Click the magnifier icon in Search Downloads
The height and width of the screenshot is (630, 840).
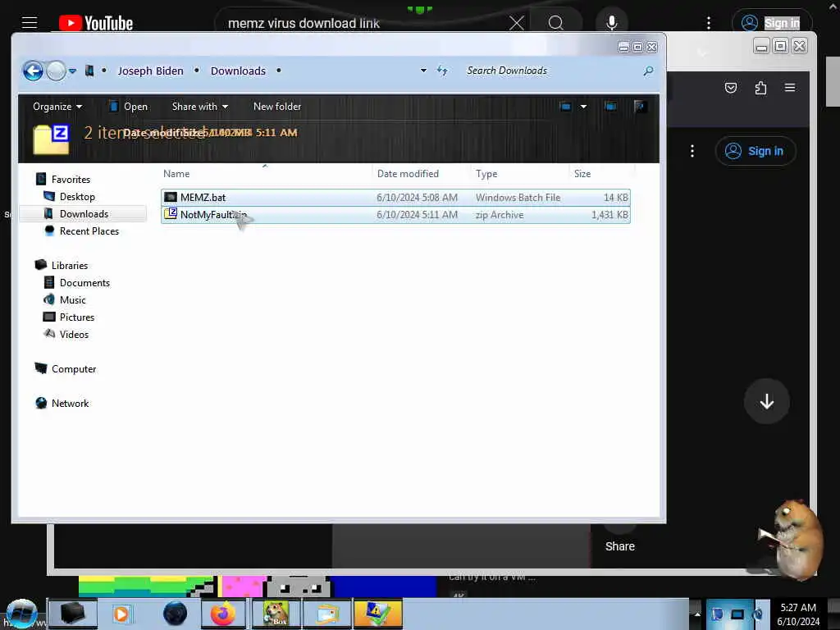[x=648, y=71]
